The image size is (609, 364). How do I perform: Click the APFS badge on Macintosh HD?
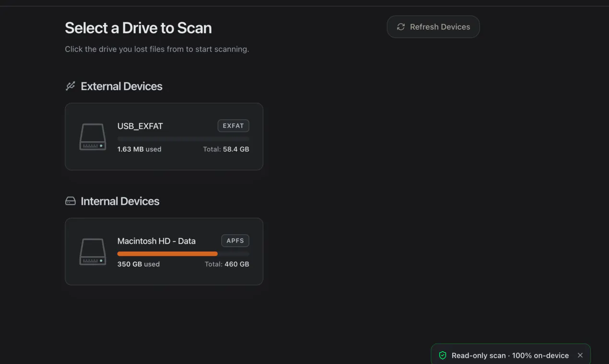pos(235,241)
